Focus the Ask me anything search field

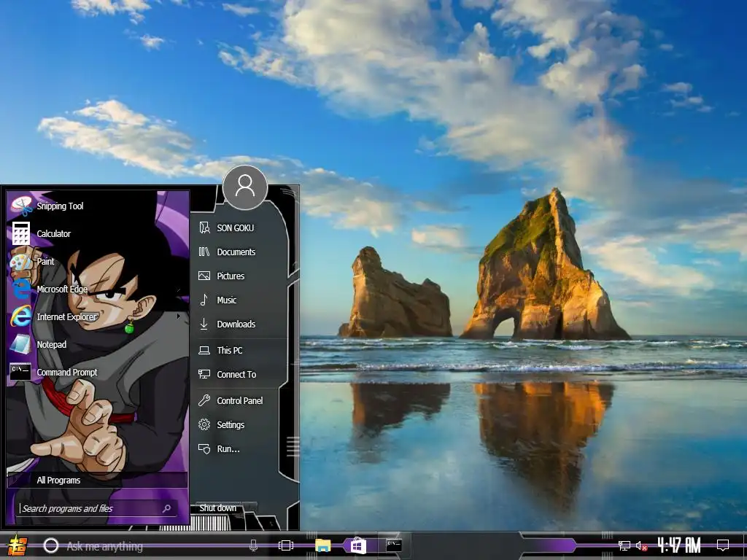pyautogui.click(x=152, y=546)
